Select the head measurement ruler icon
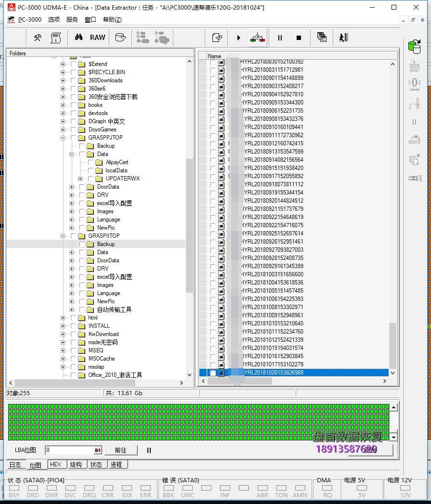The image size is (431, 504). pyautogui.click(x=415, y=84)
